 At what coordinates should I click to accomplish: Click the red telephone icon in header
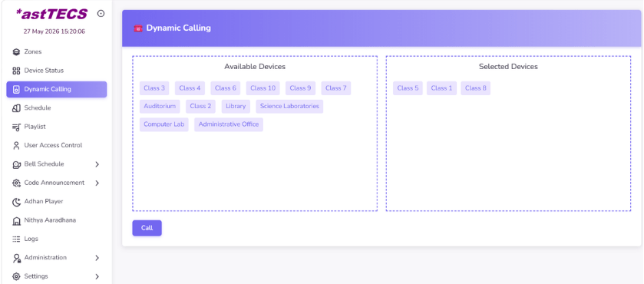(x=138, y=28)
